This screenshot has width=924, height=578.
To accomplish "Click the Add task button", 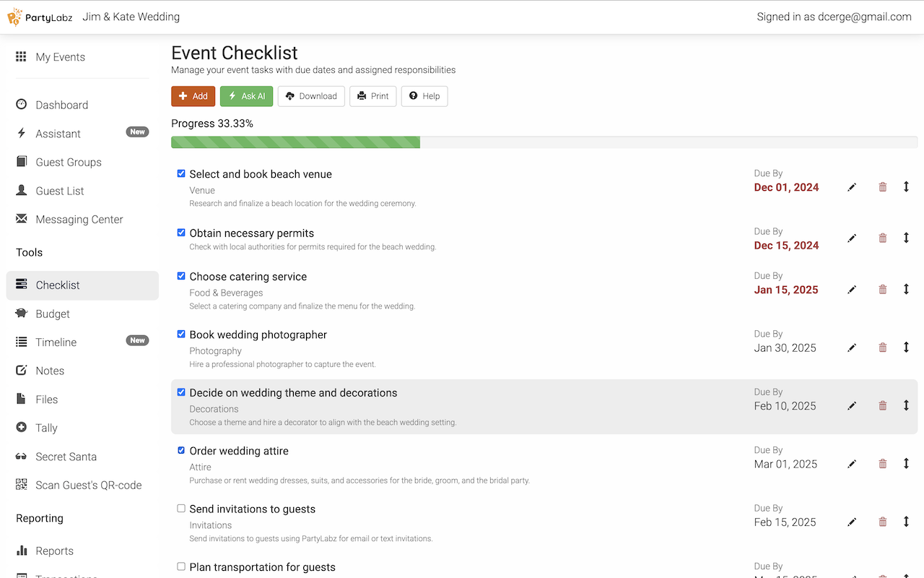I will coord(193,96).
